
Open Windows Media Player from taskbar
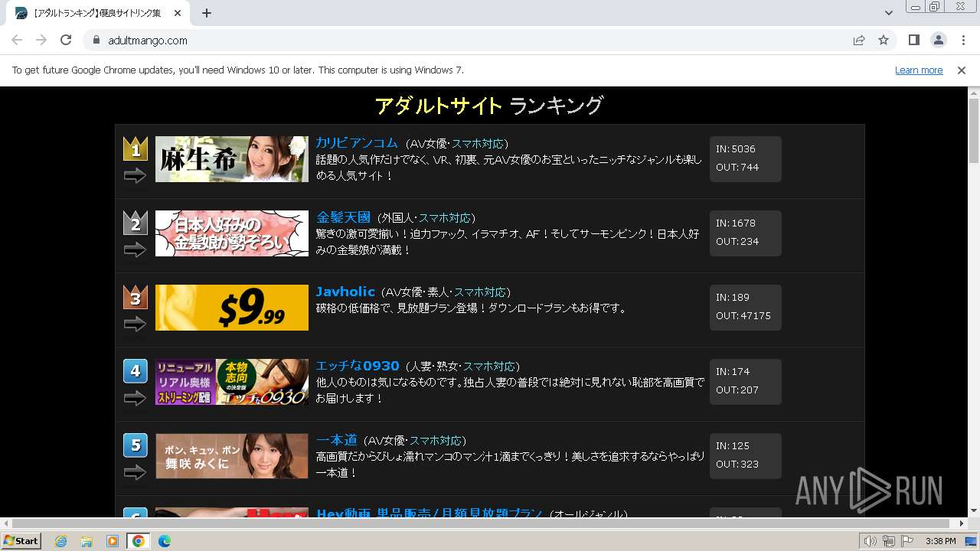click(x=113, y=541)
